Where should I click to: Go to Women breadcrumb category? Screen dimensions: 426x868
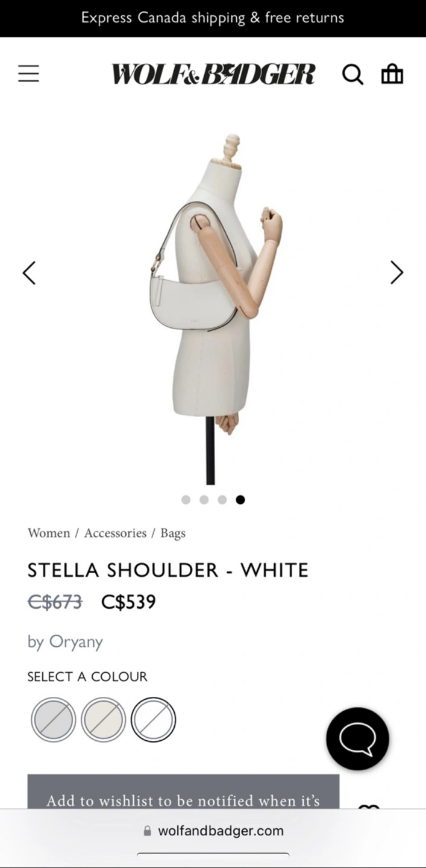coord(49,533)
